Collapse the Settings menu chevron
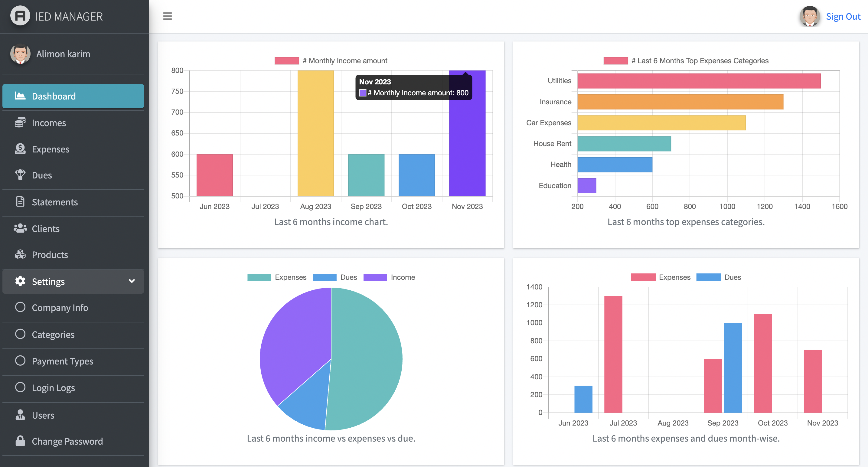868x467 pixels. click(x=132, y=281)
